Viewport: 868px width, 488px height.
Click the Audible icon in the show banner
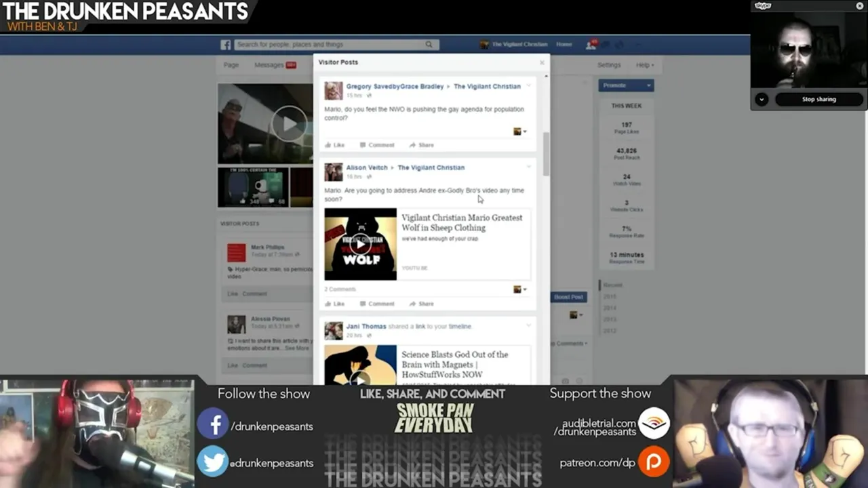coord(654,424)
